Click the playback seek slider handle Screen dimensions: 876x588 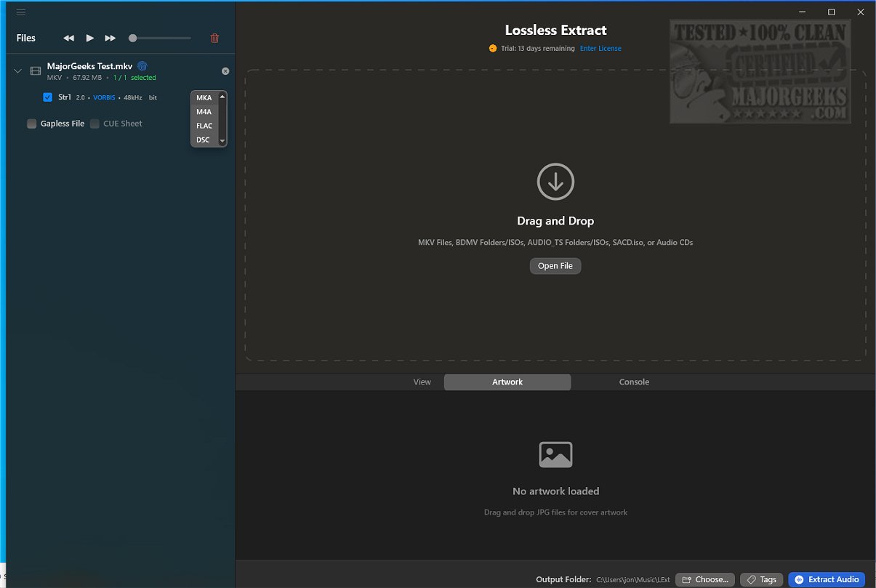(133, 38)
